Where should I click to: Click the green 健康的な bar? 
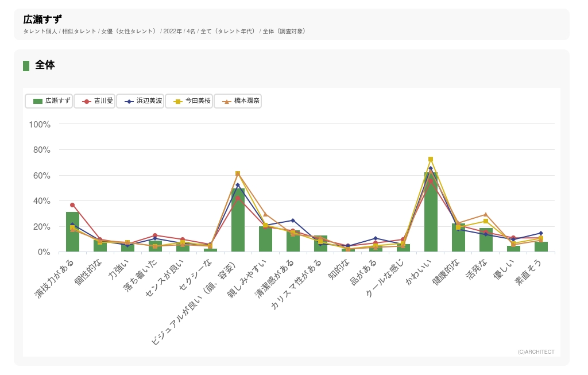458,238
